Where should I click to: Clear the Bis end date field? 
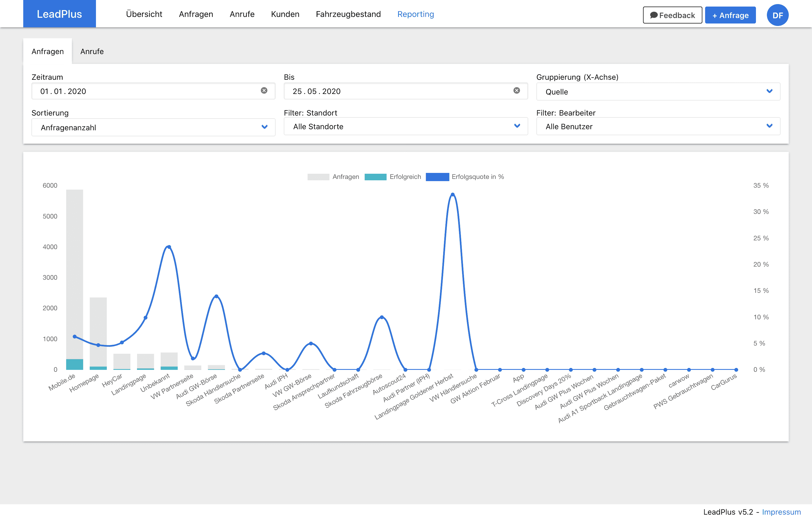pos(516,90)
